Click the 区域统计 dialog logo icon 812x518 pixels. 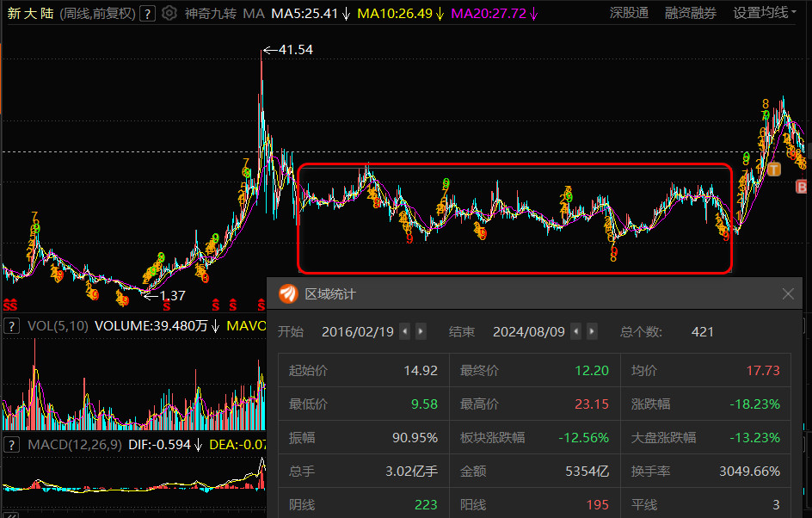288,293
